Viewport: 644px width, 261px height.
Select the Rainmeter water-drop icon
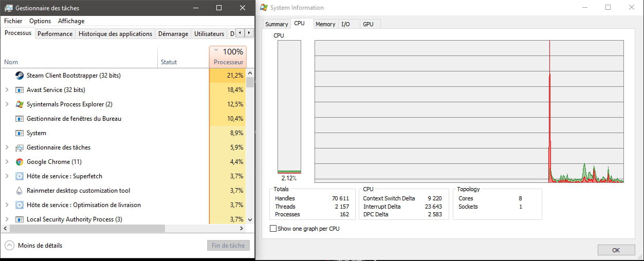coord(20,191)
